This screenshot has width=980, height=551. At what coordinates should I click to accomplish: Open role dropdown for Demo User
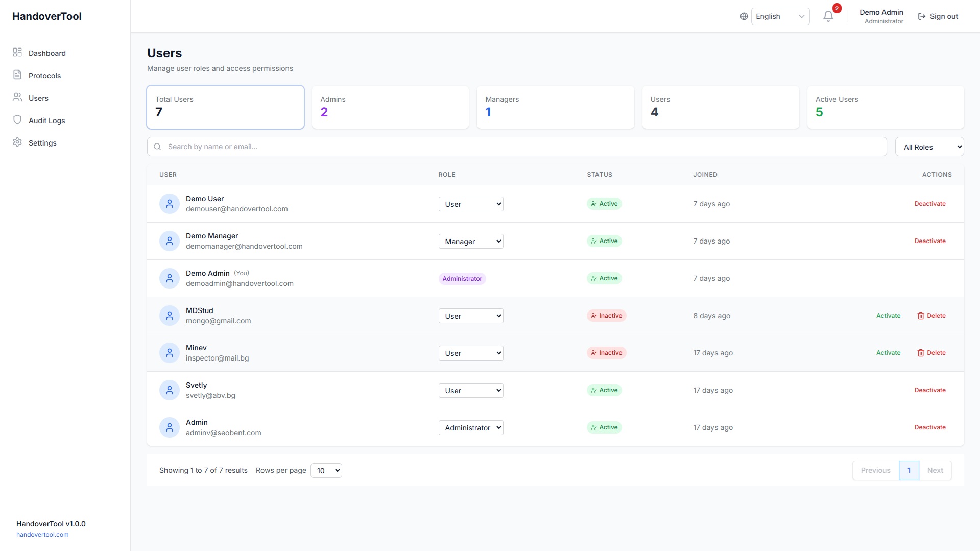click(471, 204)
